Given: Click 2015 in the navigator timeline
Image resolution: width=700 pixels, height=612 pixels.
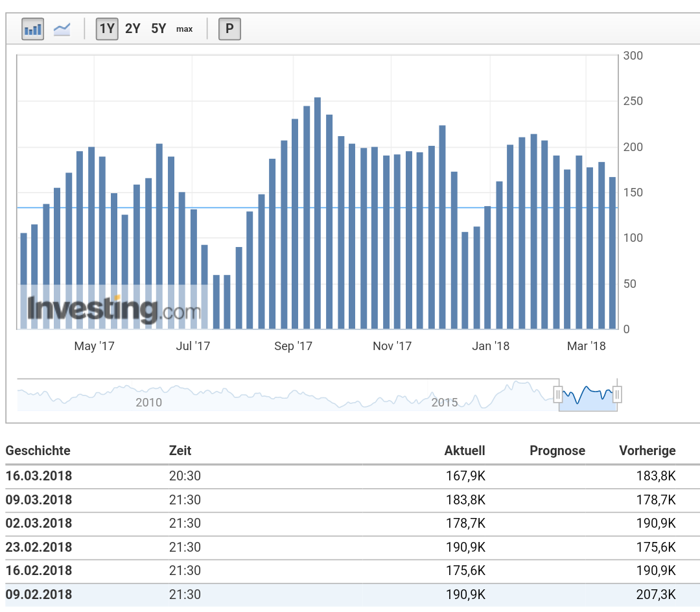Looking at the screenshot, I should (445, 403).
